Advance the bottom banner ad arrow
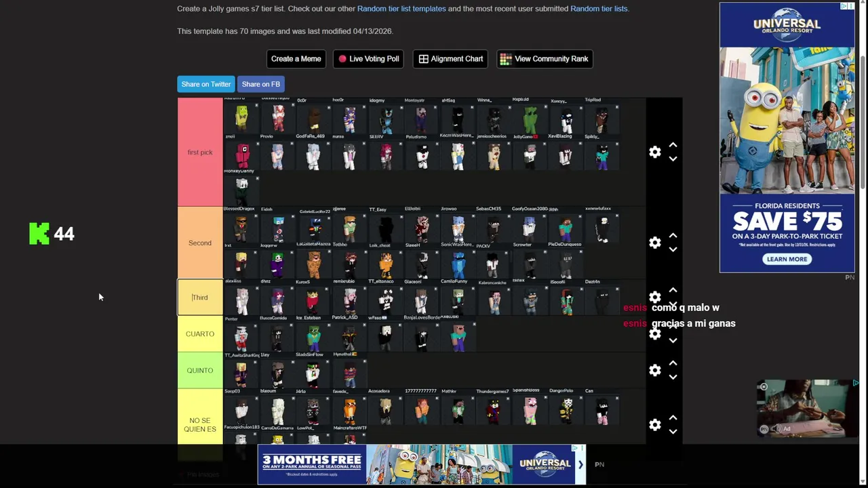 [580, 464]
